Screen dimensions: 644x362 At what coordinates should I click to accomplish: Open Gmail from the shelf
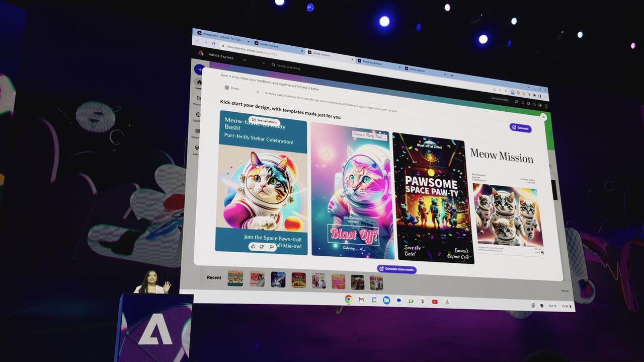click(361, 300)
